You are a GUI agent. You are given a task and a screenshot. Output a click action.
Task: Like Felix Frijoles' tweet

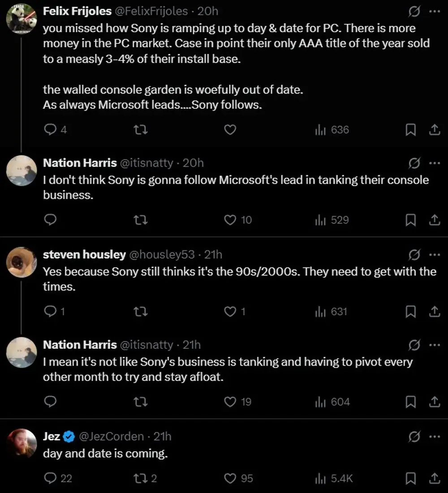tap(230, 130)
